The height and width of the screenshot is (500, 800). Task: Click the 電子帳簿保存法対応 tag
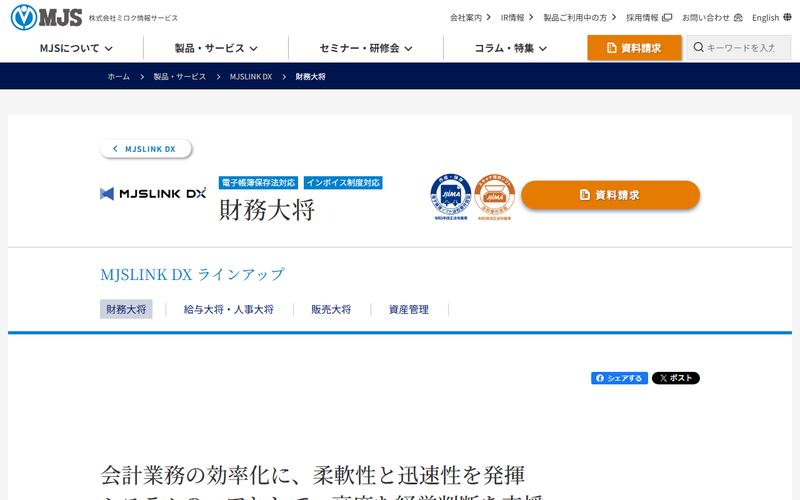[258, 183]
